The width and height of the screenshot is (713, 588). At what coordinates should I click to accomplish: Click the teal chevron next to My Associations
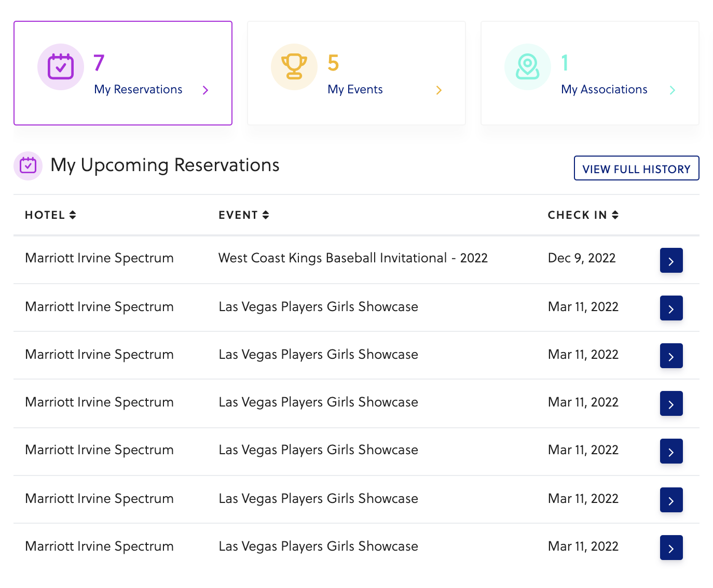(673, 90)
